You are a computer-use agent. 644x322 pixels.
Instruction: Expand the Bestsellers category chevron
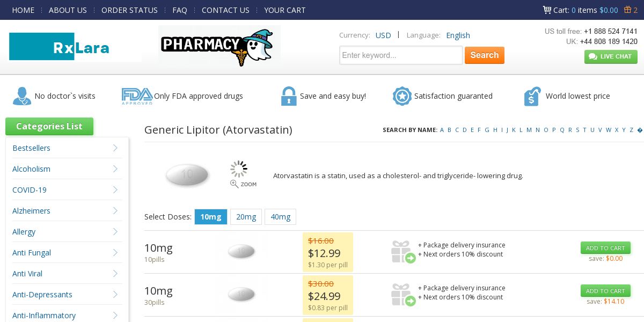115,148
